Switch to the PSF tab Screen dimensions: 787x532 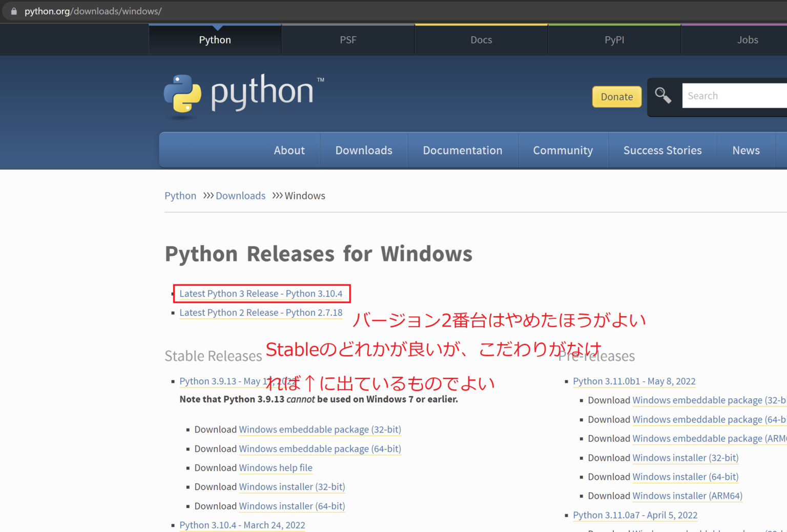coord(348,39)
